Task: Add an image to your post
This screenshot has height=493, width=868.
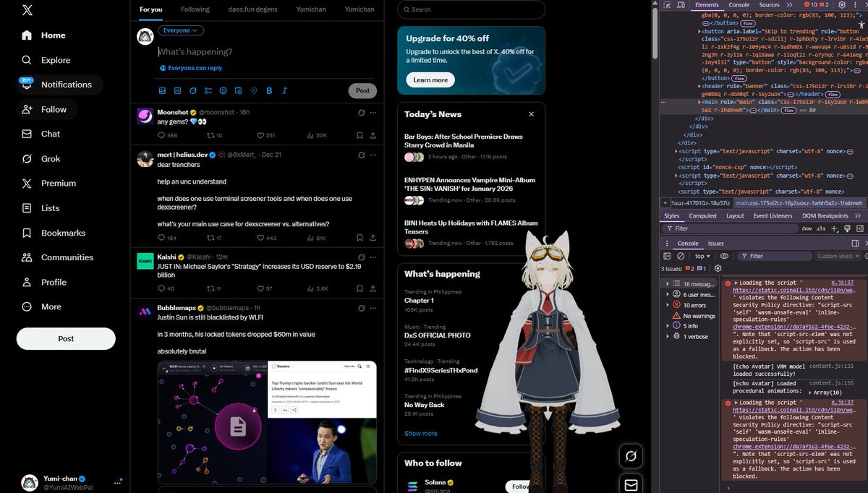Action: (162, 91)
